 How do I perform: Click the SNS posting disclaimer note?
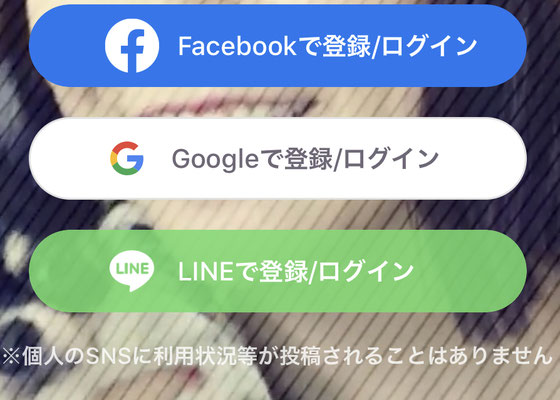278,356
